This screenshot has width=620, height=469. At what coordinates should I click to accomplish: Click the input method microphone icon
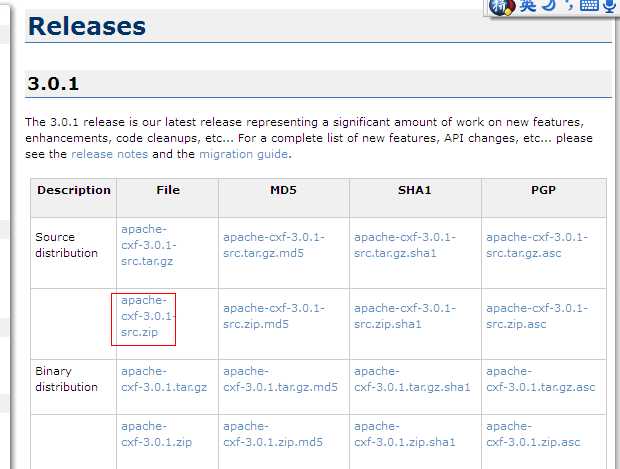pos(611,5)
